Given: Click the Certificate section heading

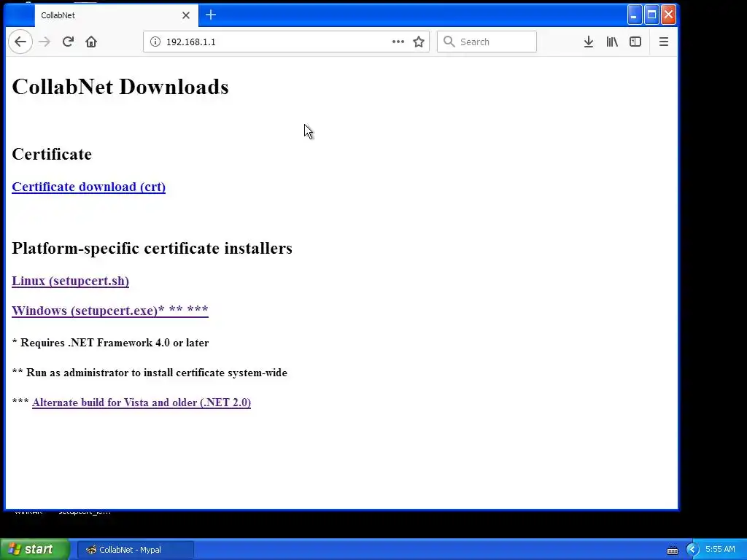Looking at the screenshot, I should (52, 155).
